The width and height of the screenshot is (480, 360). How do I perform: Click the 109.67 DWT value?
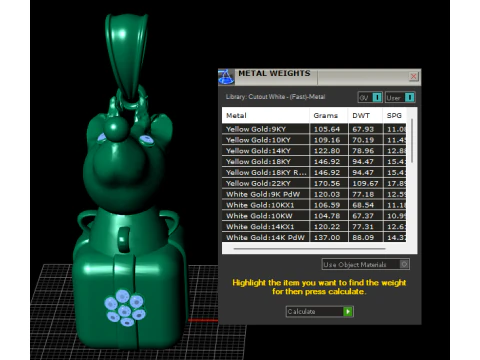coord(365,183)
